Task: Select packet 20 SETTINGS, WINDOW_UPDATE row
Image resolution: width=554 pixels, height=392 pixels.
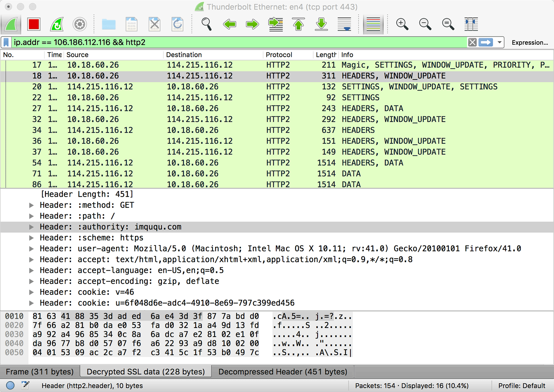Action: pyautogui.click(x=277, y=87)
